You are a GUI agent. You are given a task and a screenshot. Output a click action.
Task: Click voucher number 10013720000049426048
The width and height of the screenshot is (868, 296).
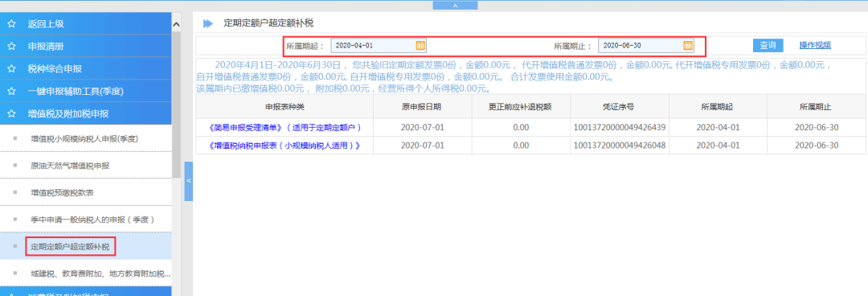click(619, 146)
